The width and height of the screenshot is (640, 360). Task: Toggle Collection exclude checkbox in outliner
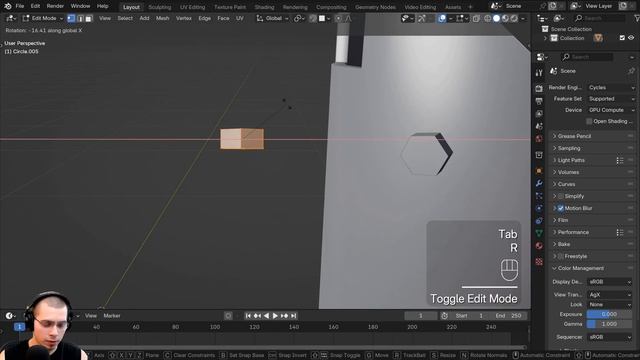point(622,38)
